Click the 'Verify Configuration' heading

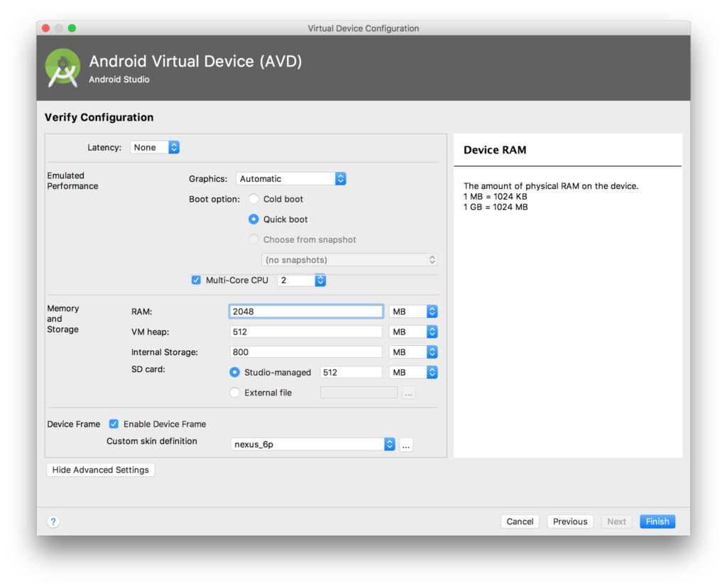coord(99,117)
